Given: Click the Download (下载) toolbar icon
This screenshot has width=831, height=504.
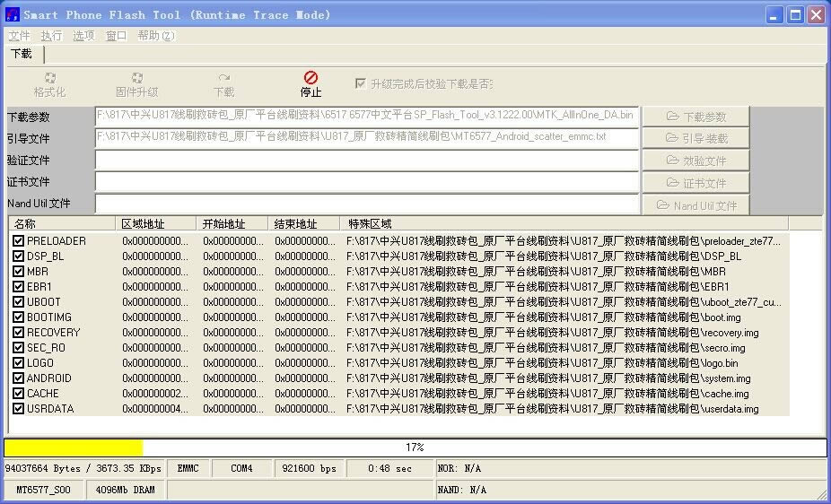Looking at the screenshot, I should click(224, 79).
